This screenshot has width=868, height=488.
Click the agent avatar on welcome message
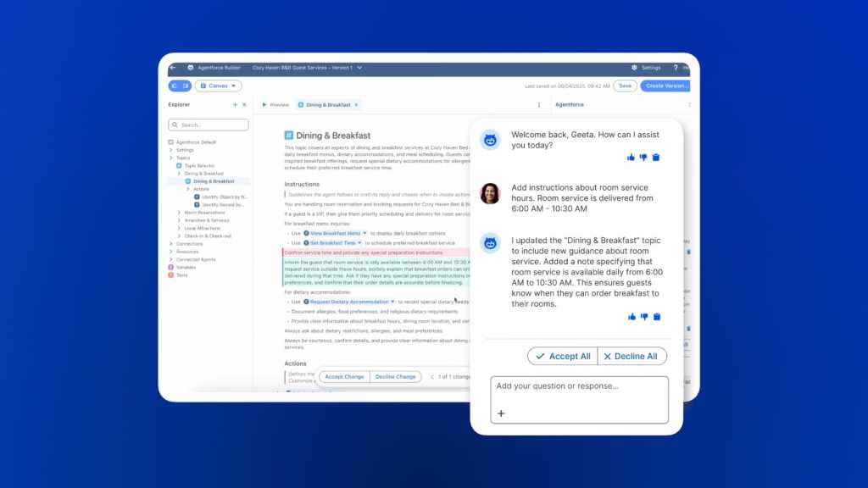click(x=491, y=137)
